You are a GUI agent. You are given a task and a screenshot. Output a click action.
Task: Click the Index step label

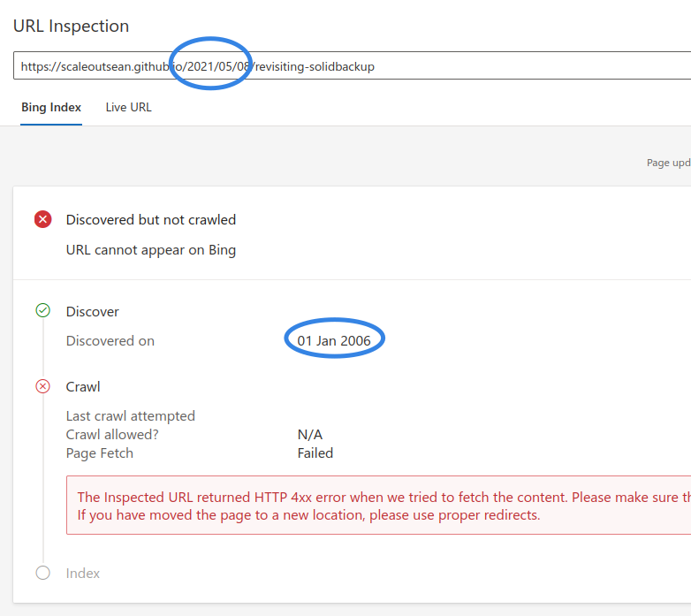tap(83, 574)
